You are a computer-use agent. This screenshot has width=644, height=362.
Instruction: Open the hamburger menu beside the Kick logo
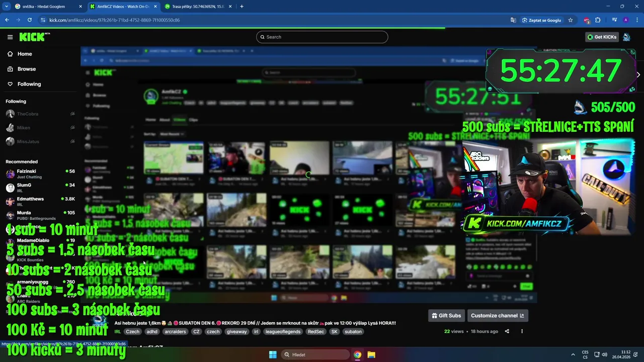coord(10,37)
